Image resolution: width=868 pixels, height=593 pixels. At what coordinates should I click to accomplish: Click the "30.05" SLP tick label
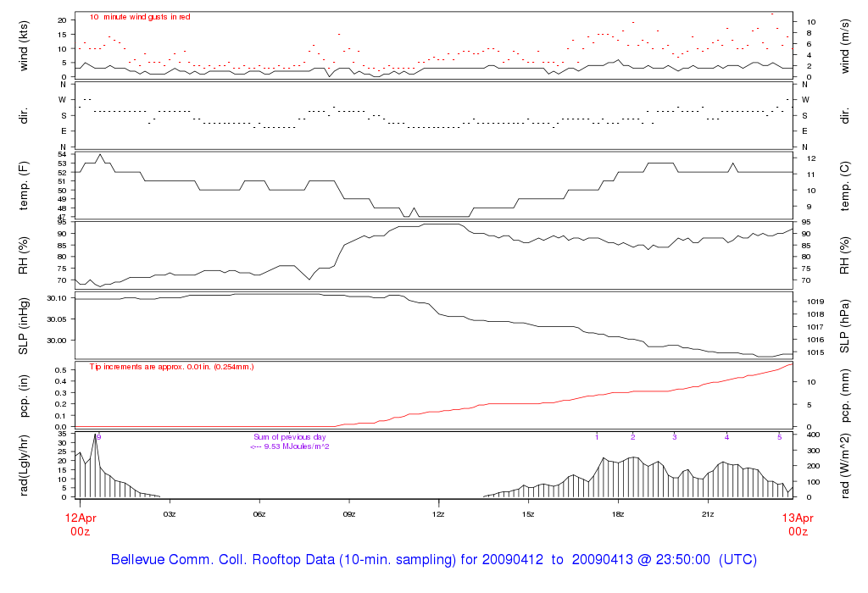coord(57,319)
